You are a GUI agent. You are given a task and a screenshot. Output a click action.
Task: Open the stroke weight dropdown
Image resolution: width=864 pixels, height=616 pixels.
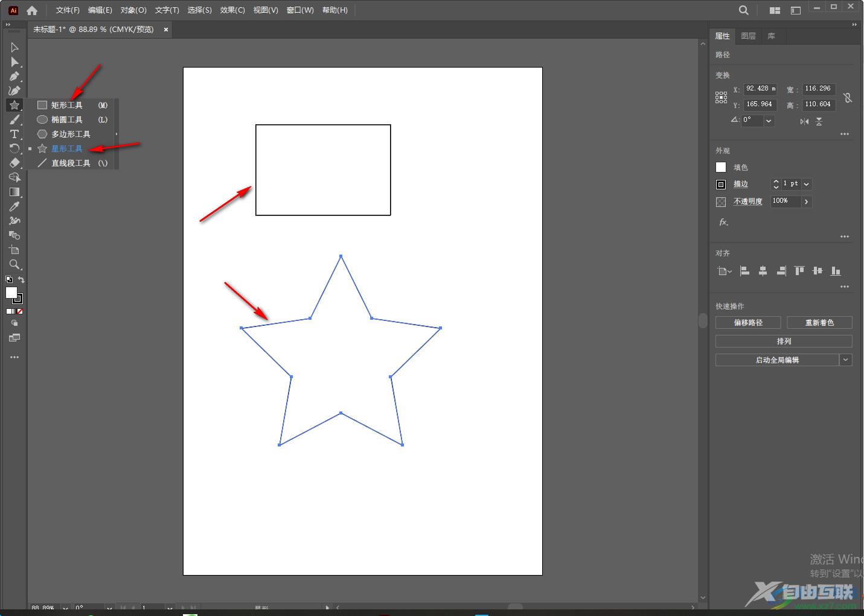[x=807, y=184]
